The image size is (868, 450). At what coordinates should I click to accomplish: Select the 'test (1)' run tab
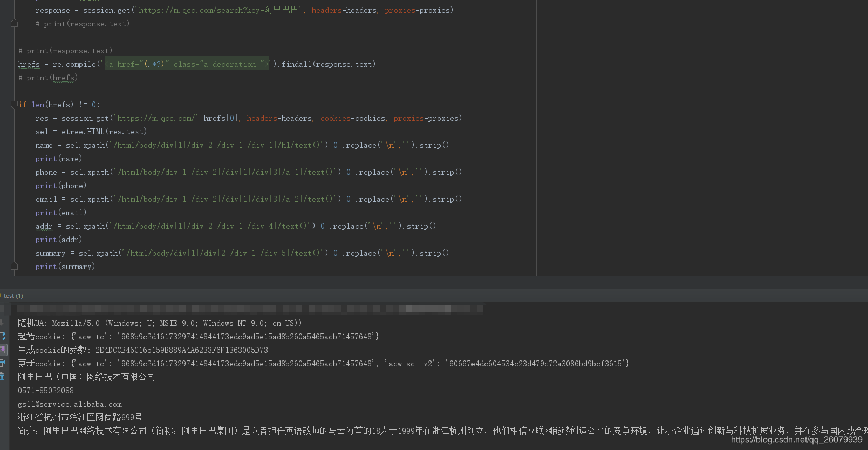pos(13,296)
